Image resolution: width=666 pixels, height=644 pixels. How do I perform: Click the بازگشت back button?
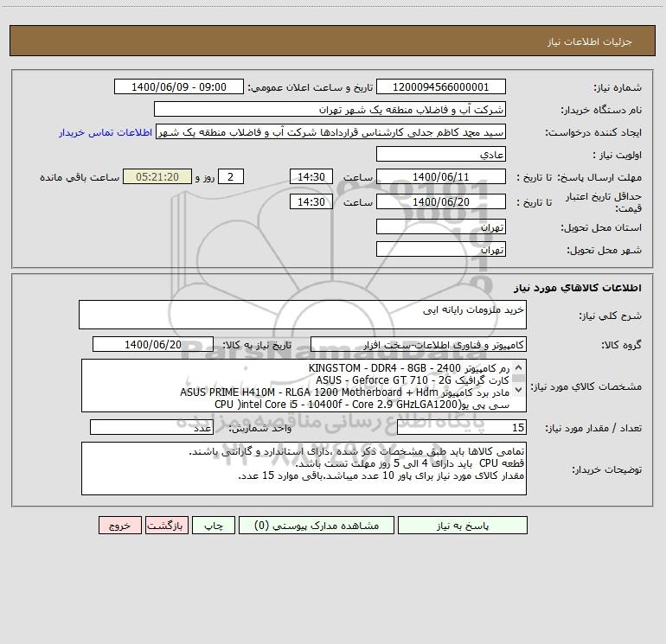166,525
